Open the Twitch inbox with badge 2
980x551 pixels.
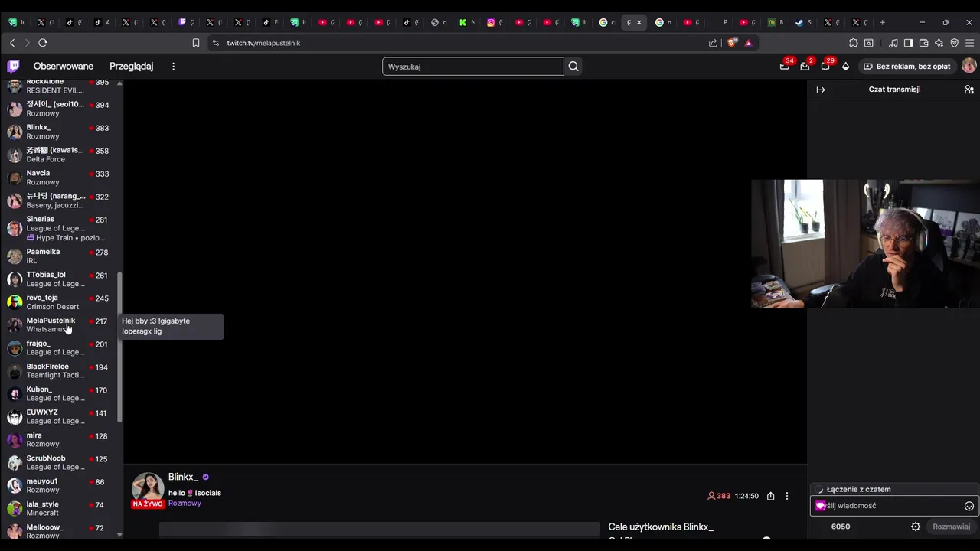point(805,66)
